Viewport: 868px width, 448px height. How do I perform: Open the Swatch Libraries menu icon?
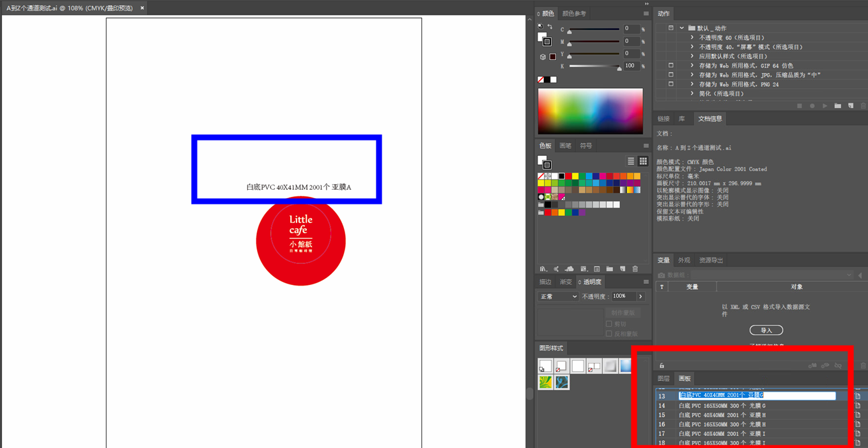[544, 269]
